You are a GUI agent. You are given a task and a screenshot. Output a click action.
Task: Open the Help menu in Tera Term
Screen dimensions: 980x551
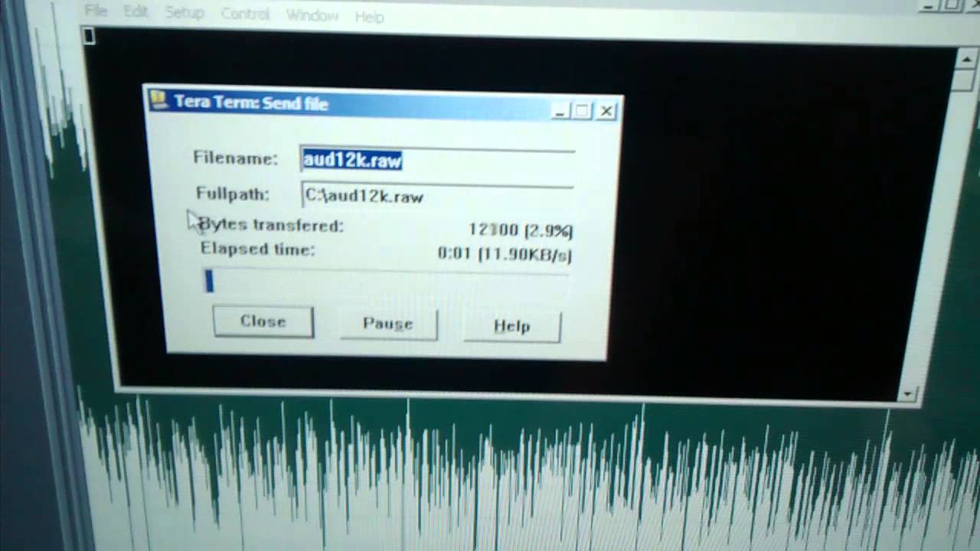point(369,16)
